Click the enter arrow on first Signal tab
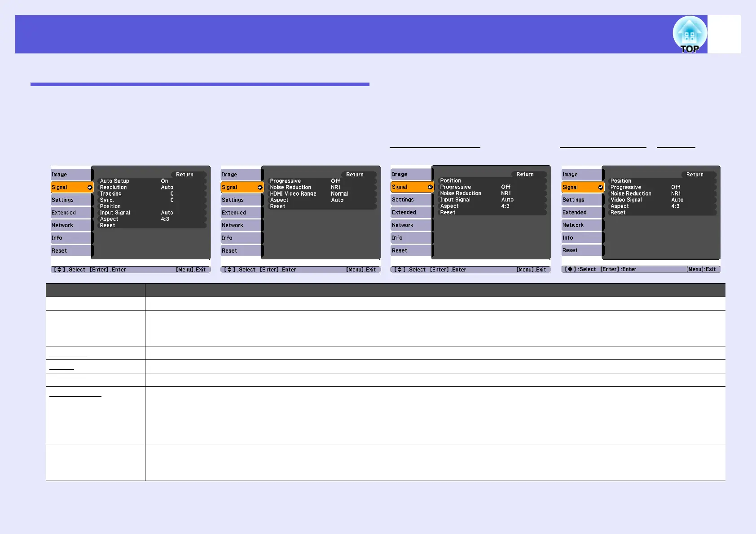The height and width of the screenshot is (534, 756). (x=89, y=187)
